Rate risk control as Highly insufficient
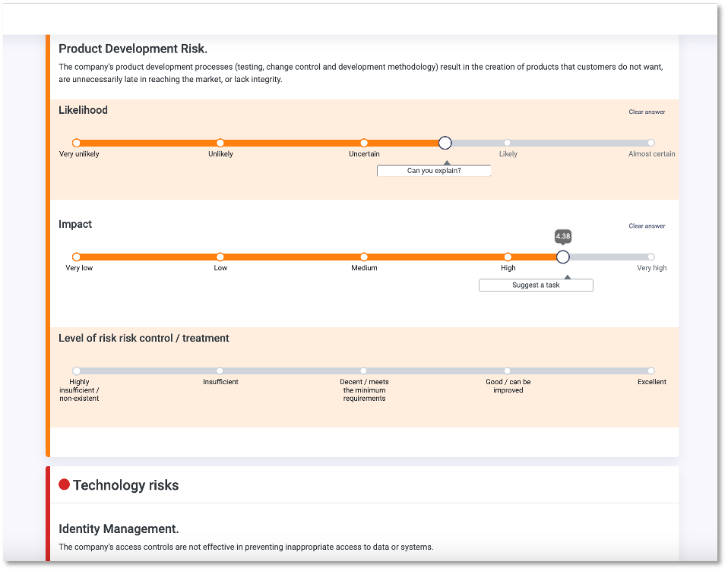 click(x=76, y=371)
